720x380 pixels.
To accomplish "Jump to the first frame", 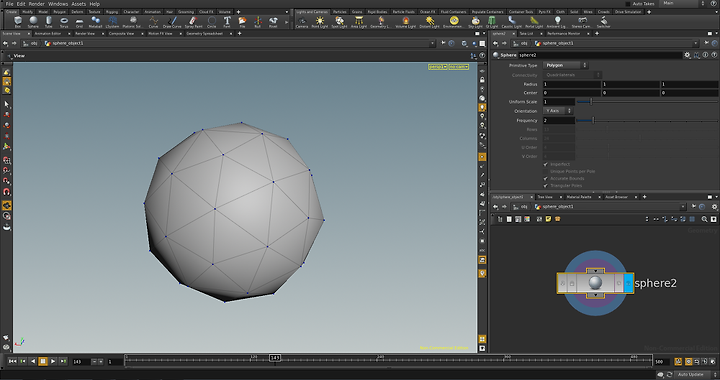I will 12,362.
